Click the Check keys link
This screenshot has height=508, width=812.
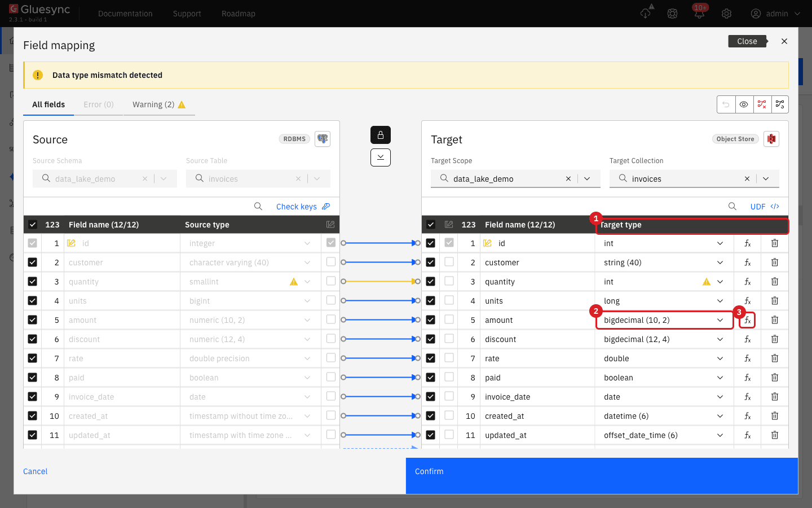coord(303,207)
